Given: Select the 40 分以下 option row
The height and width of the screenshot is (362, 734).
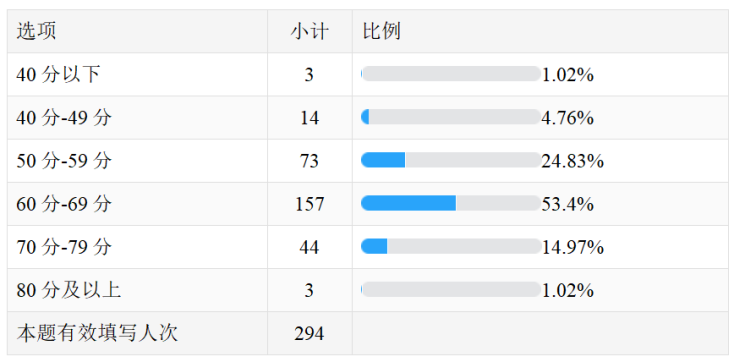Looking at the screenshot, I should coord(367,74).
